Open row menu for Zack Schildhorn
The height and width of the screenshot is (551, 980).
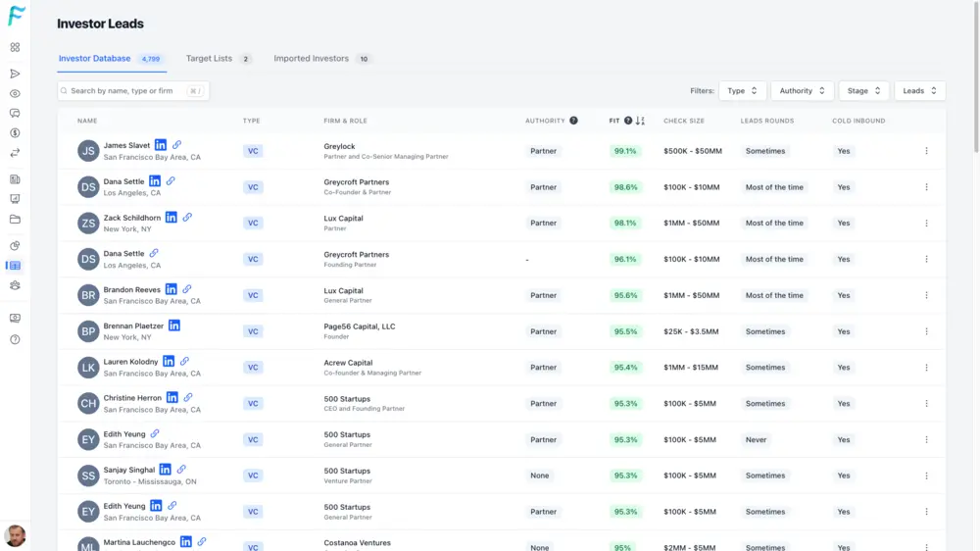coord(926,224)
